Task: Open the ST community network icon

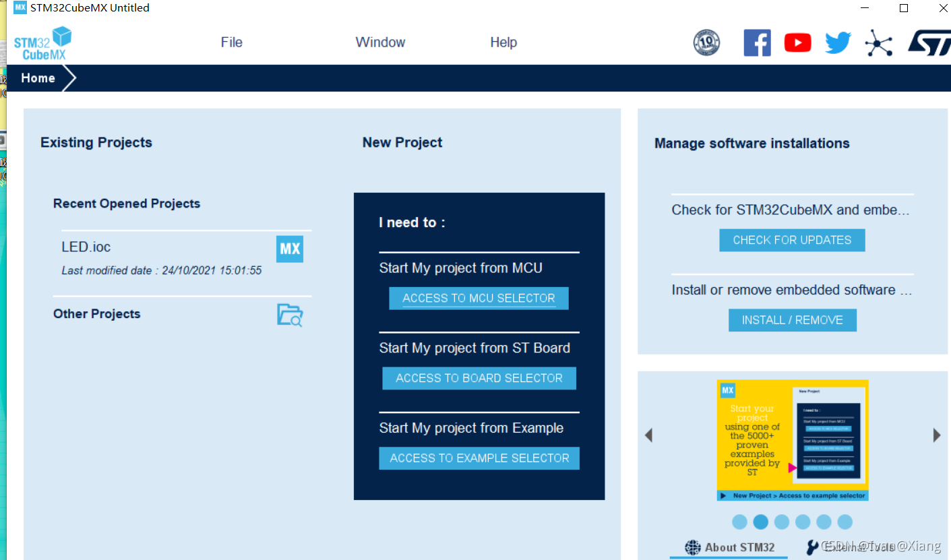Action: click(879, 43)
